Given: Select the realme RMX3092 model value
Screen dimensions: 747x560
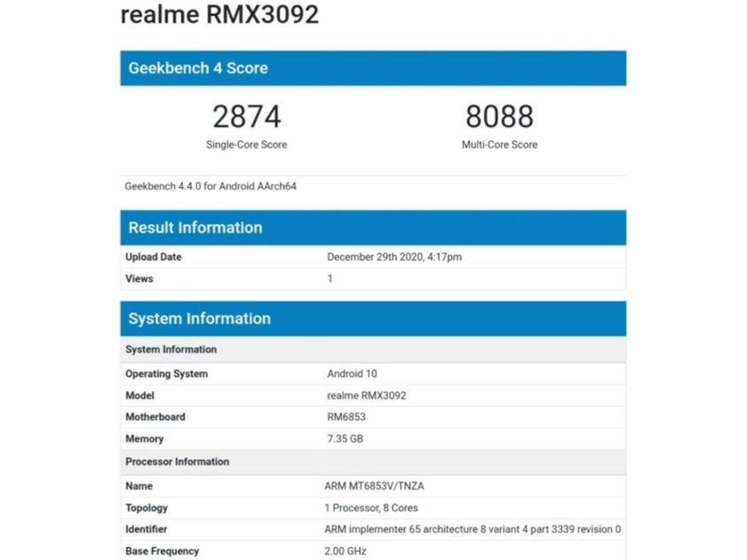Looking at the screenshot, I should pyautogui.click(x=366, y=396).
